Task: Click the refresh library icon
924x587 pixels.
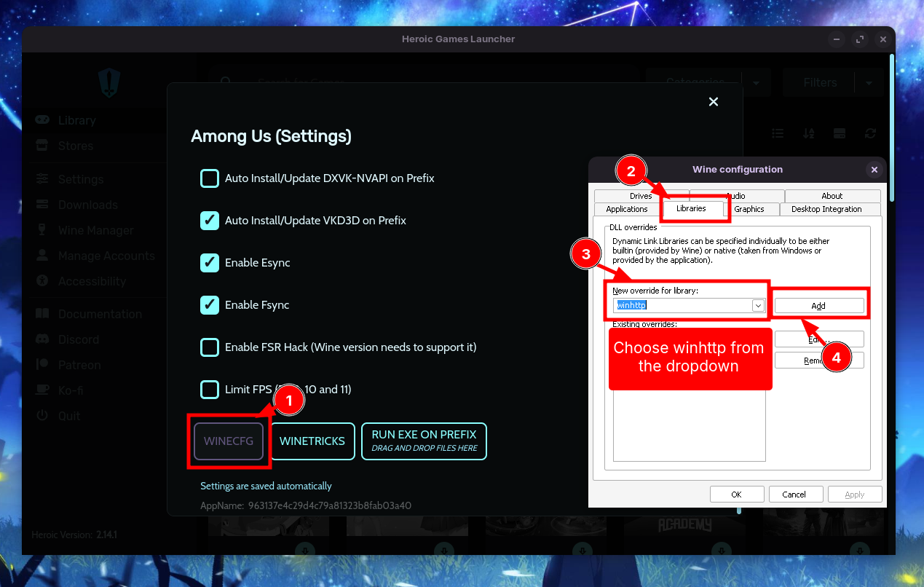Action: pos(870,133)
